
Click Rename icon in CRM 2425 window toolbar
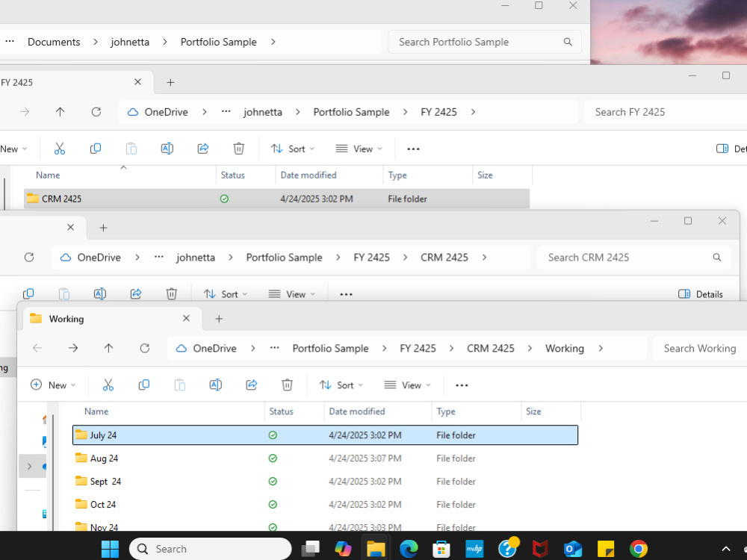[100, 293]
